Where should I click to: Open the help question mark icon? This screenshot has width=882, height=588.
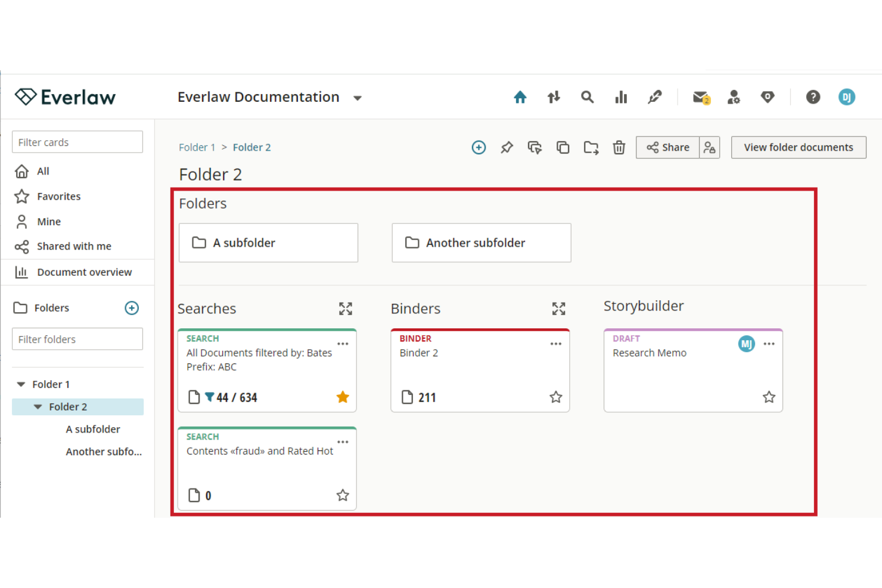click(813, 97)
